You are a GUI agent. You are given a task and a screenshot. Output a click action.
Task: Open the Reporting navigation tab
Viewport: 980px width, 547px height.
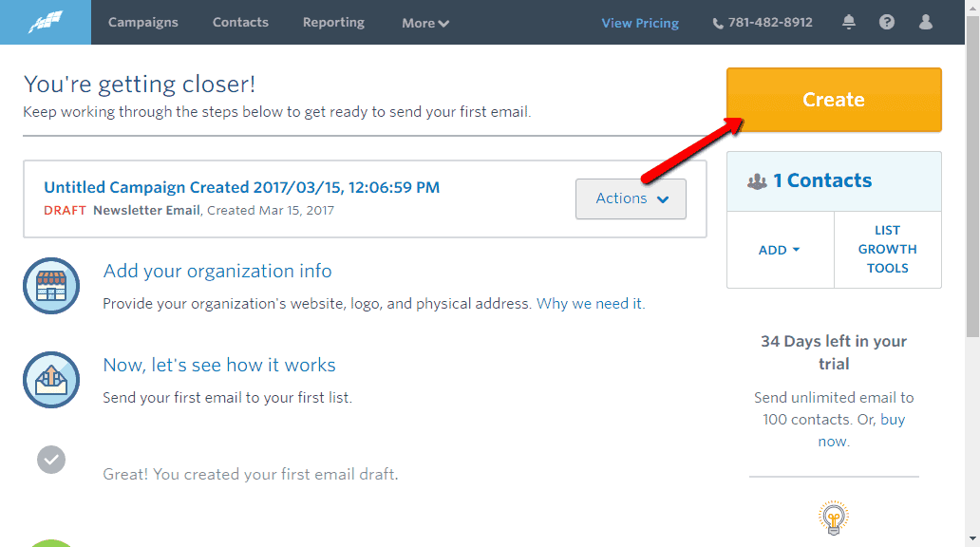click(333, 23)
